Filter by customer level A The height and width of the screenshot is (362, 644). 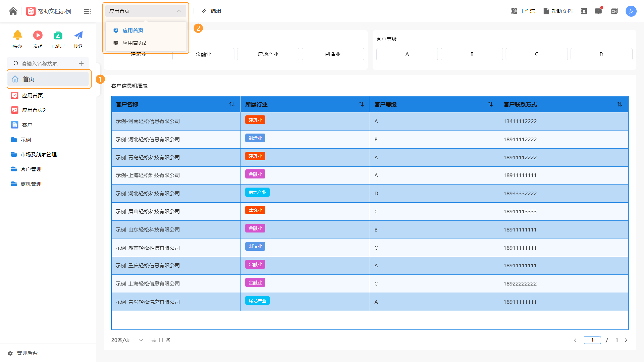(x=407, y=54)
